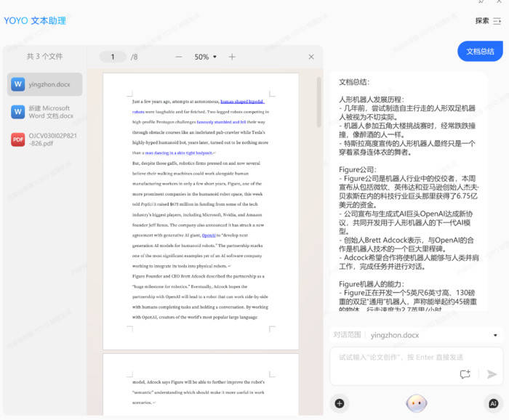Open the OpenAI hyperlink in the document
509x420 pixels.
click(209, 235)
